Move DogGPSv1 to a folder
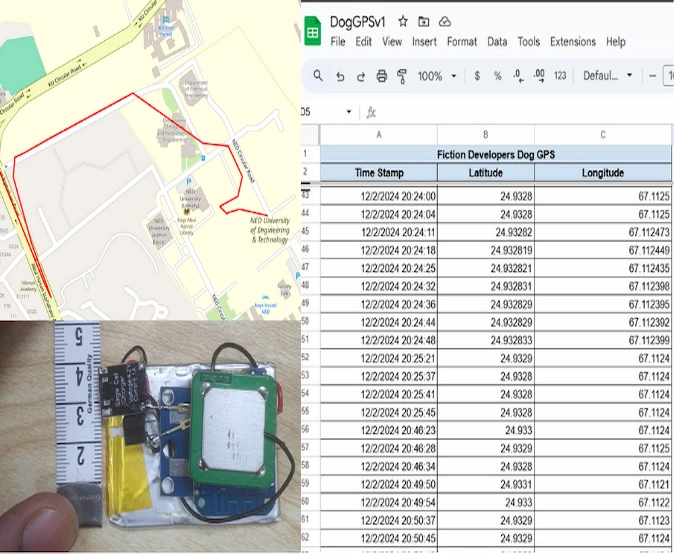This screenshot has height=554, width=674. click(x=424, y=21)
